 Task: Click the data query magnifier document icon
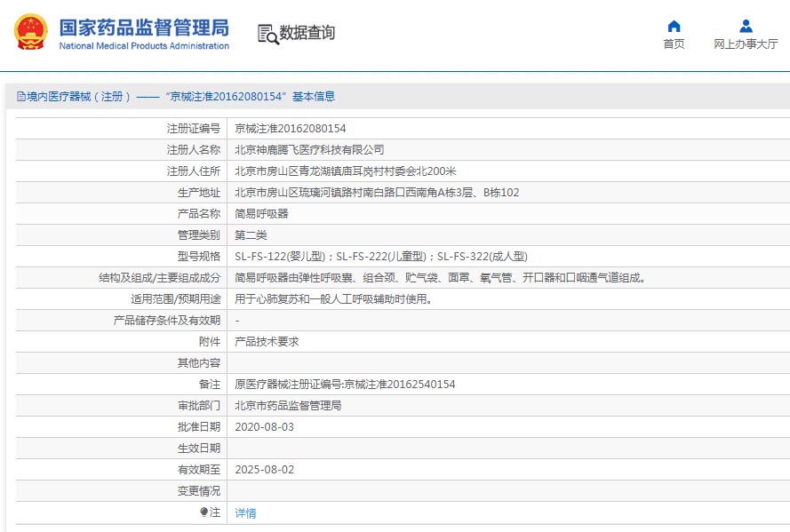[268, 35]
